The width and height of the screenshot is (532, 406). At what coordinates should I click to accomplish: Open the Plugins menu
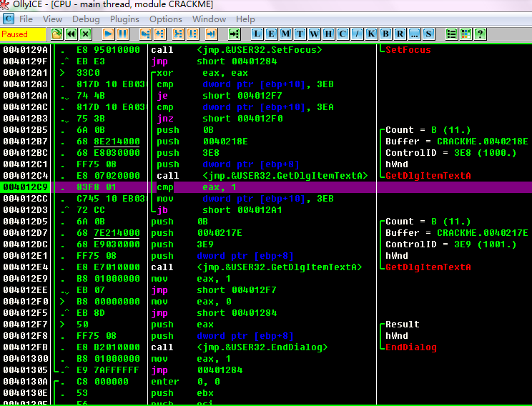click(x=124, y=19)
